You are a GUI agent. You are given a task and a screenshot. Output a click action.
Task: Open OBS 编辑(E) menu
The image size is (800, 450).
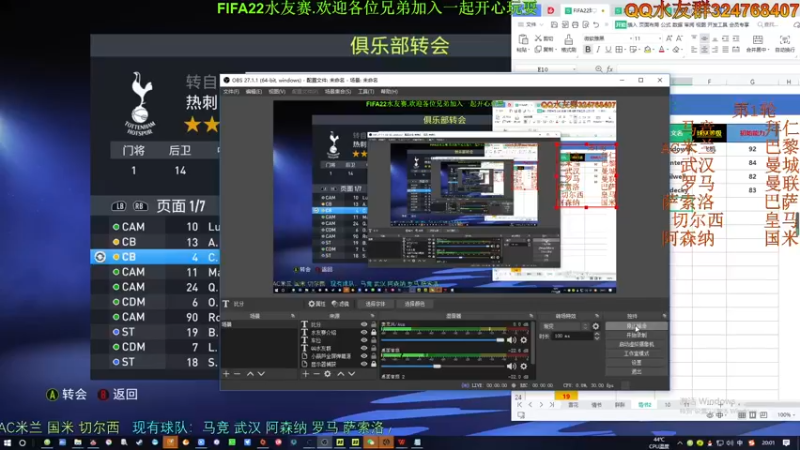[254, 91]
